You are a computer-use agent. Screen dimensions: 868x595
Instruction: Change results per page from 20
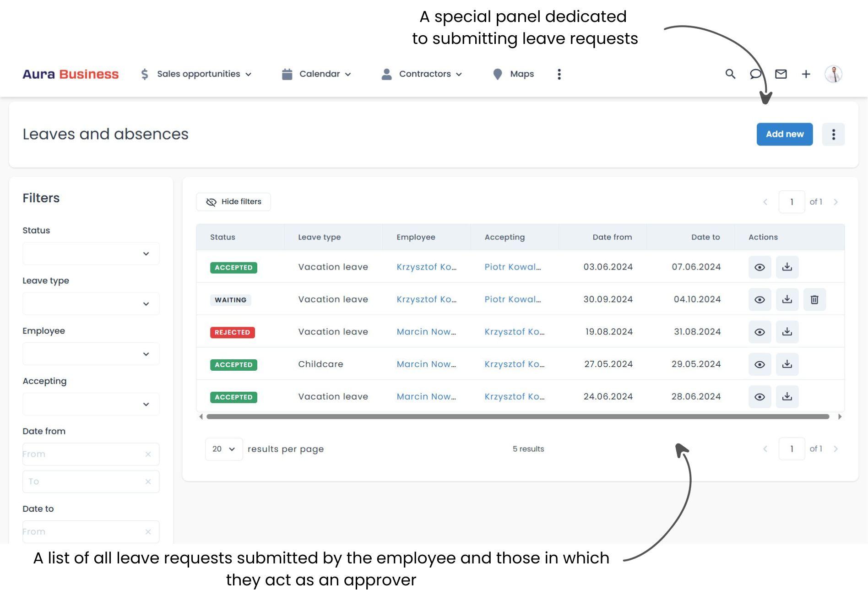(x=223, y=449)
